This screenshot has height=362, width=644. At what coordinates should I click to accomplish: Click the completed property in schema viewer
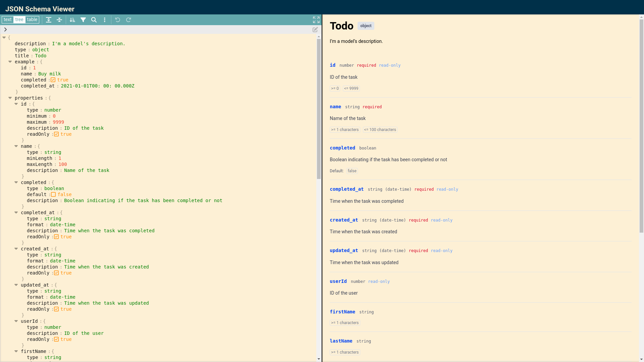click(x=342, y=148)
